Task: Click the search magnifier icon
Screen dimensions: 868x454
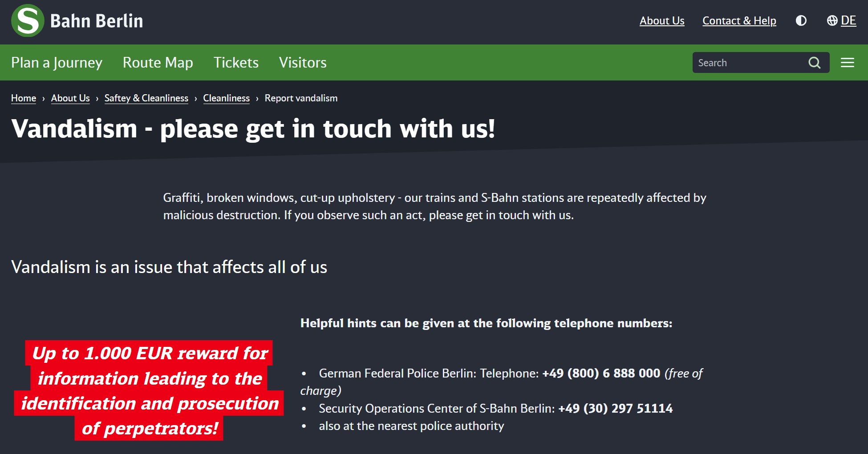Action: pyautogui.click(x=814, y=63)
